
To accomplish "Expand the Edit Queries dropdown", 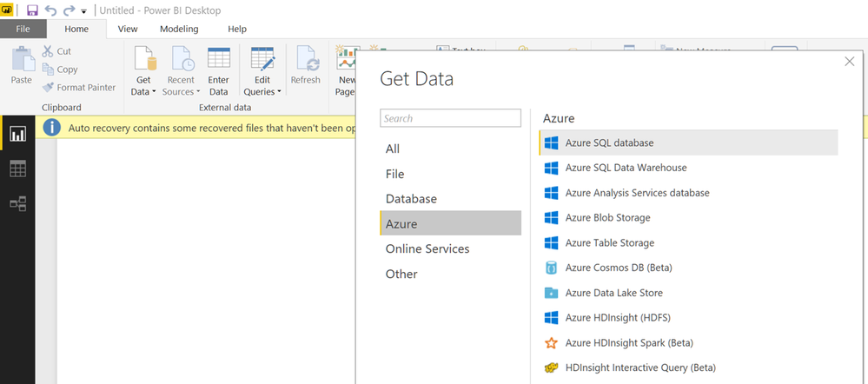I will (x=279, y=91).
